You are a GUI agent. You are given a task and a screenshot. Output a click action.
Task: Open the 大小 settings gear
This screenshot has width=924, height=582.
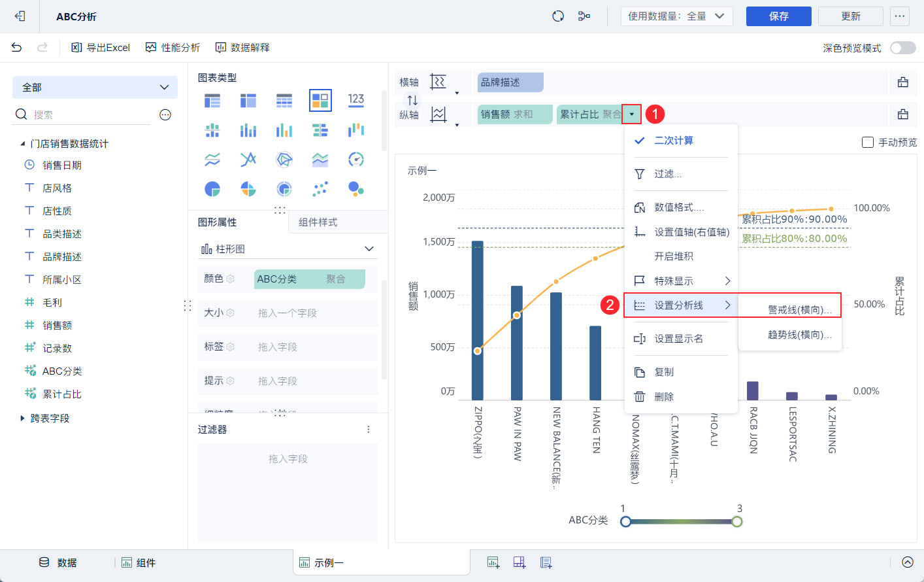tap(230, 313)
